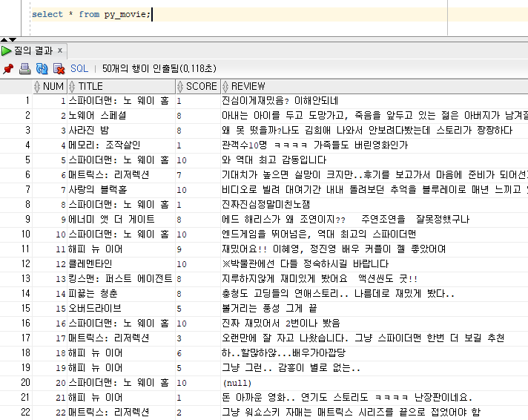Viewport: 528px width, 420px height.
Task: Select the 질의 결과 tab
Action: point(33,51)
